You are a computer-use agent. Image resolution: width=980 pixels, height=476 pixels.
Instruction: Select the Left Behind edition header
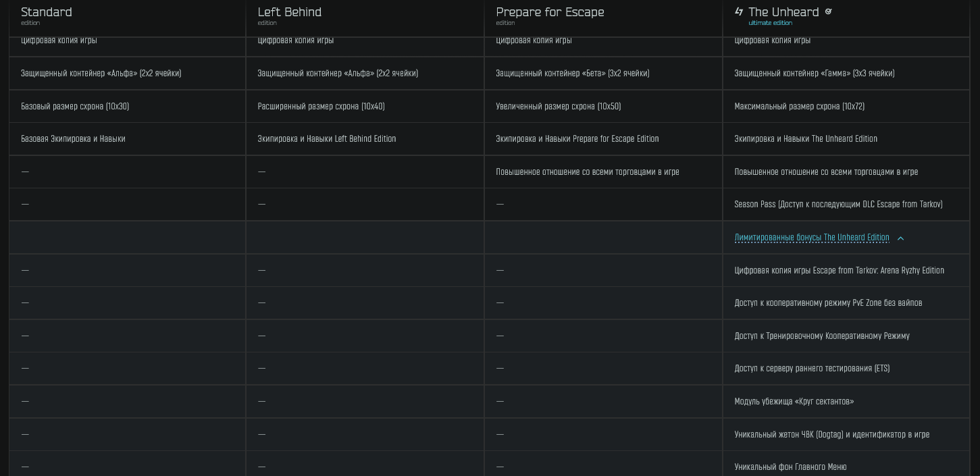pos(289,12)
